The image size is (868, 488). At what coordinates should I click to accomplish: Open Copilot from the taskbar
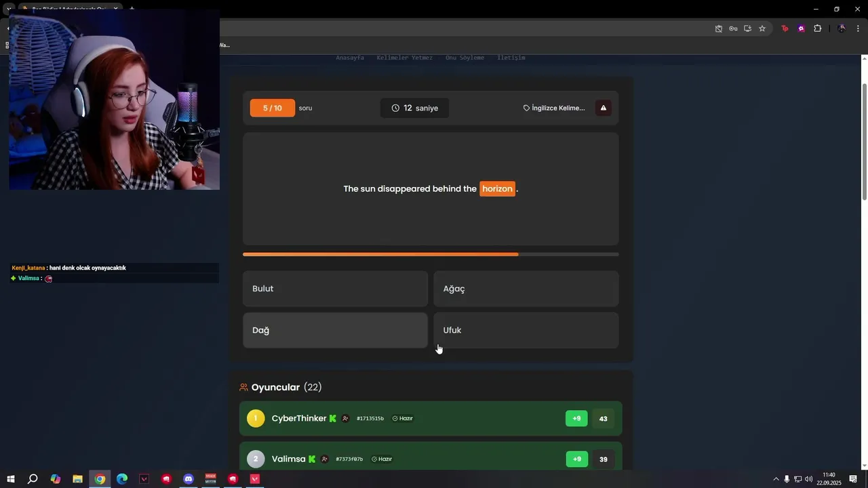56,479
